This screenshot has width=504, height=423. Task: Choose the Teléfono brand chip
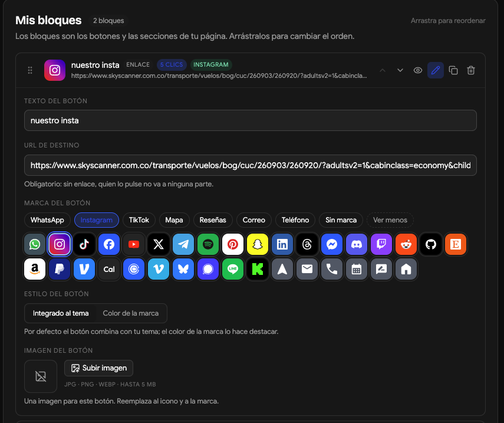click(x=295, y=220)
